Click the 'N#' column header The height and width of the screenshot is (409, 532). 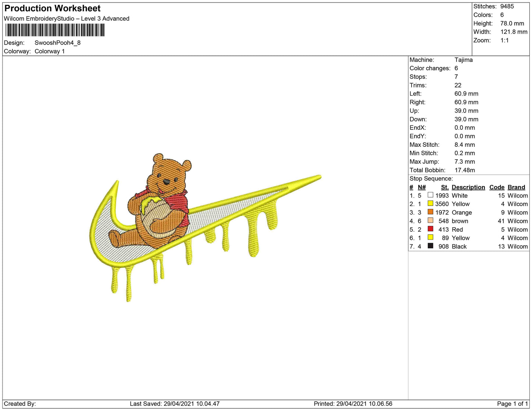click(x=422, y=187)
